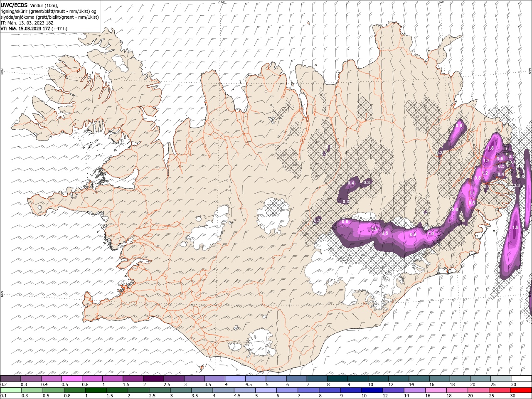This screenshot has height=399, width=532.
Task: Click the bright red 30 swatch, lower scale
Action: (521, 390)
